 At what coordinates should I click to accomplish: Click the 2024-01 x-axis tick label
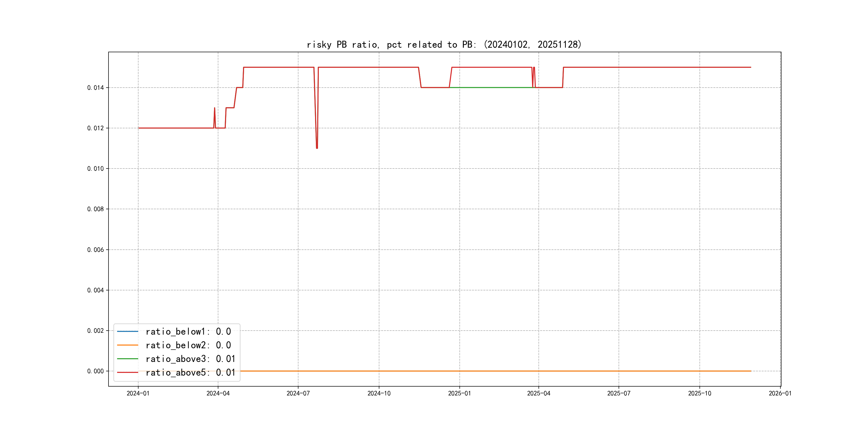138,393
